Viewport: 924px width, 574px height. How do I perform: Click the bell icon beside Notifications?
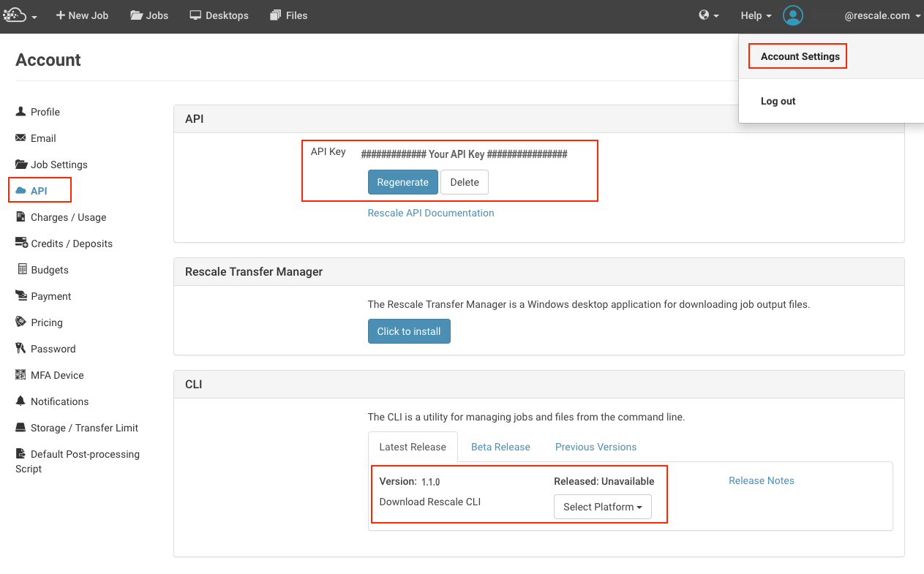[x=20, y=401]
